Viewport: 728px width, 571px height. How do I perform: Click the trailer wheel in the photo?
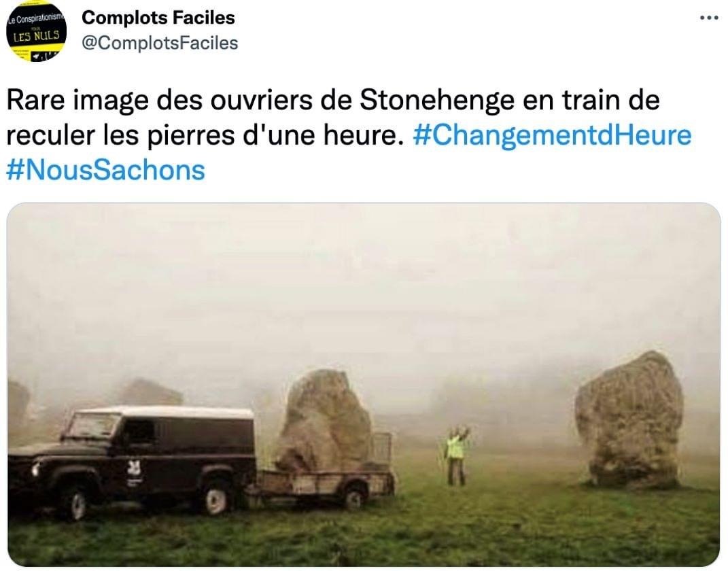(x=355, y=498)
